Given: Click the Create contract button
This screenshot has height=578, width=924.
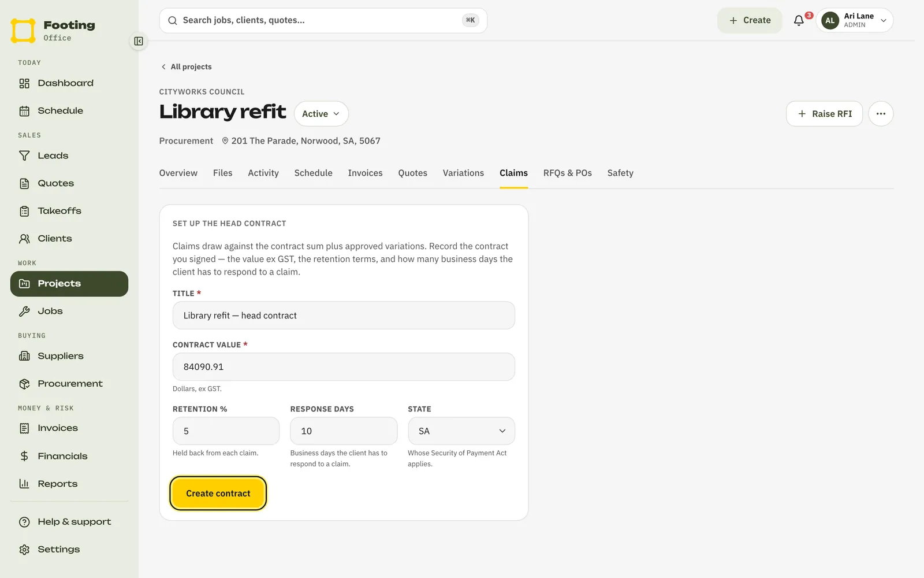Looking at the screenshot, I should (x=218, y=494).
